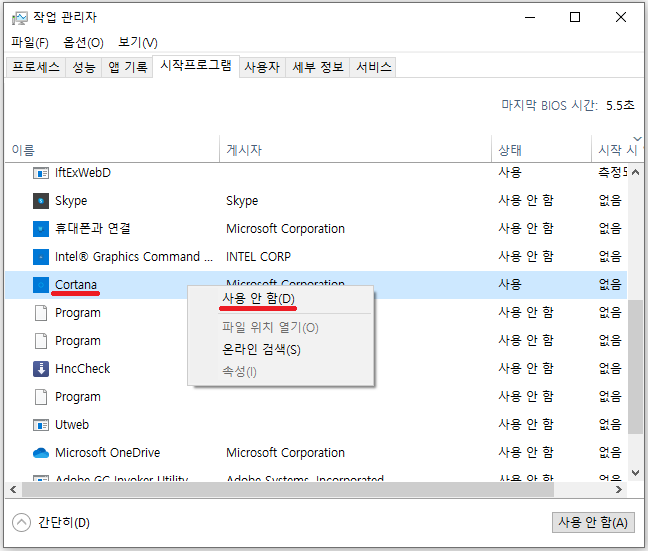Select the Intel® Graphics Command row name

tap(134, 257)
